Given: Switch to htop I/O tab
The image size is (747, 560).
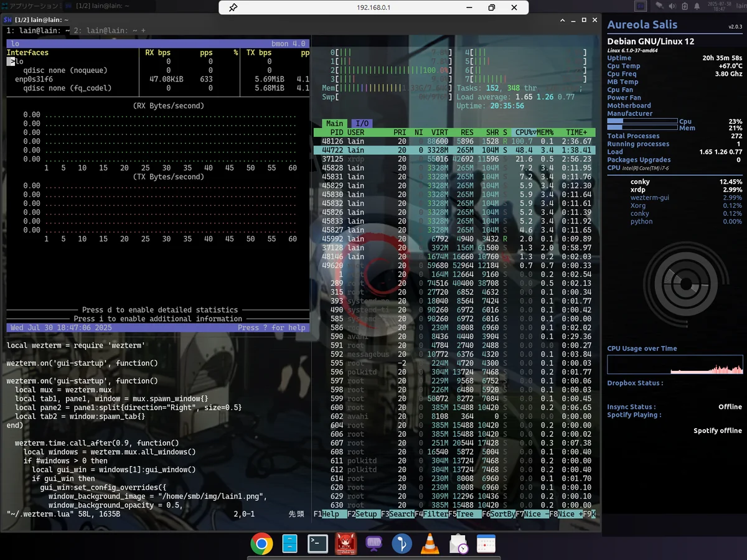Looking at the screenshot, I should tap(362, 123).
